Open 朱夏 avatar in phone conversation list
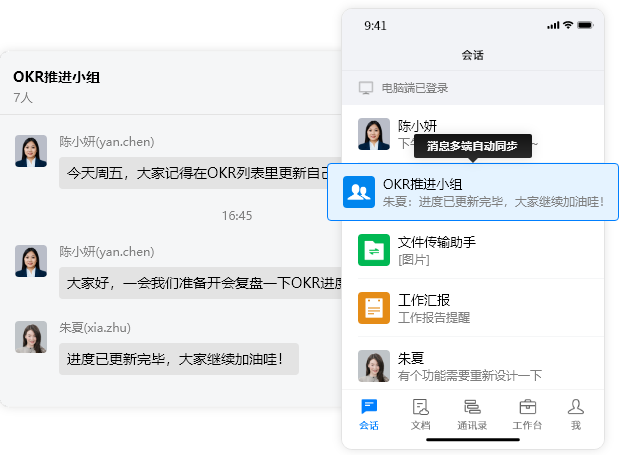This screenshot has height=455, width=627. [374, 366]
